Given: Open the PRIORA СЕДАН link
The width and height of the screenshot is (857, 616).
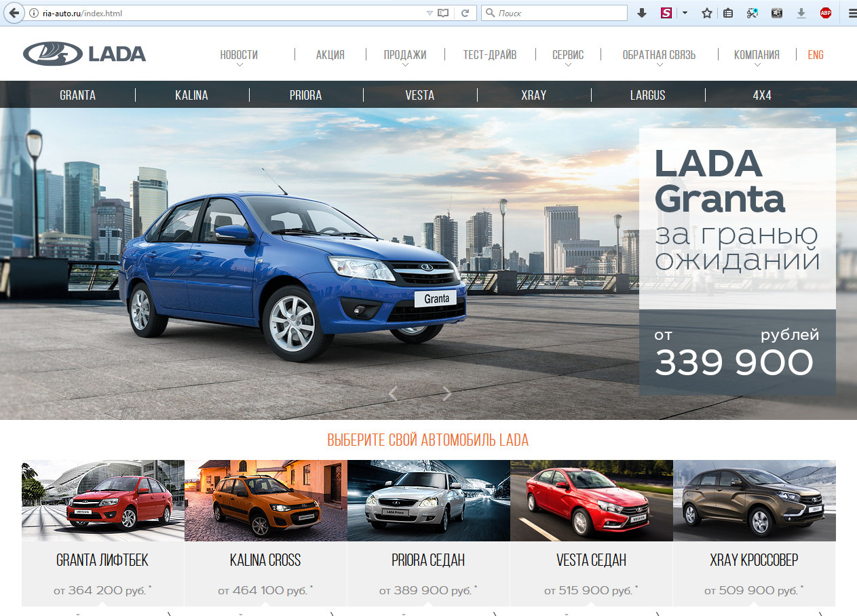Looking at the screenshot, I should 428,560.
